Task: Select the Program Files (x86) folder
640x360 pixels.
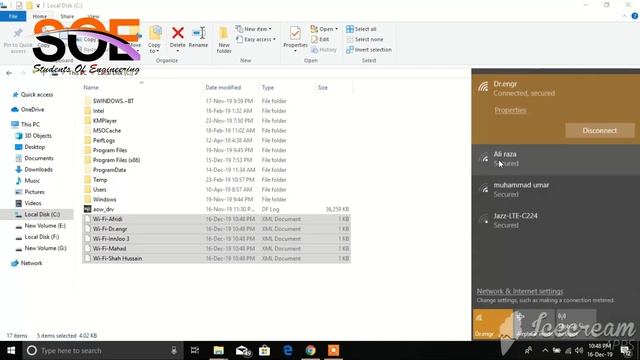Action: (112, 160)
